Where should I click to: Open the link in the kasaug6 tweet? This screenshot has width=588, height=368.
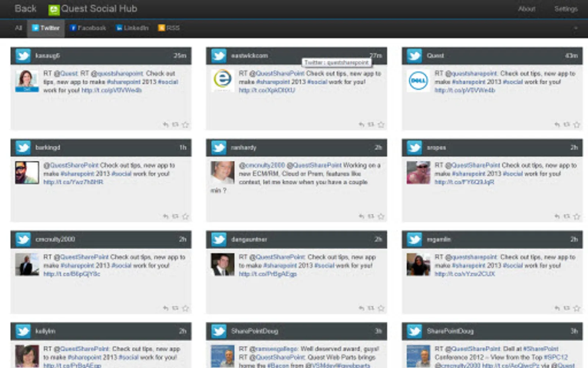pyautogui.click(x=111, y=90)
